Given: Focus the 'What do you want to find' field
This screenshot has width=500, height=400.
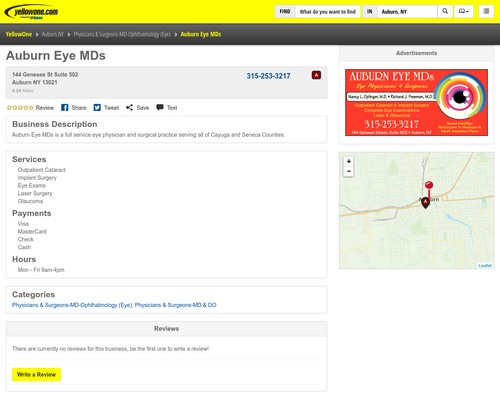Looking at the screenshot, I should (x=328, y=12).
